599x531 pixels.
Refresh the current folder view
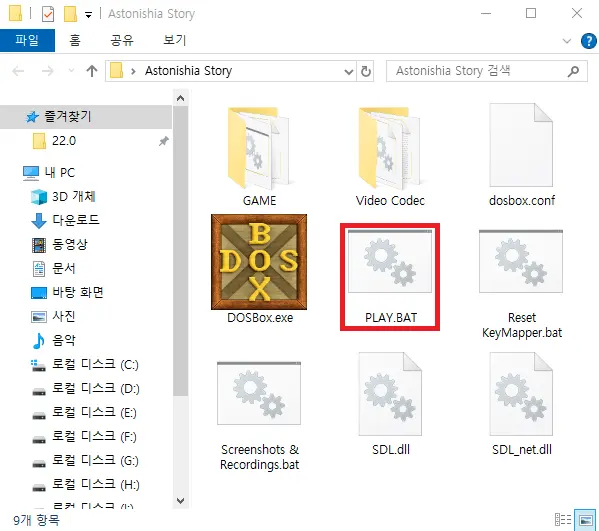[x=366, y=71]
